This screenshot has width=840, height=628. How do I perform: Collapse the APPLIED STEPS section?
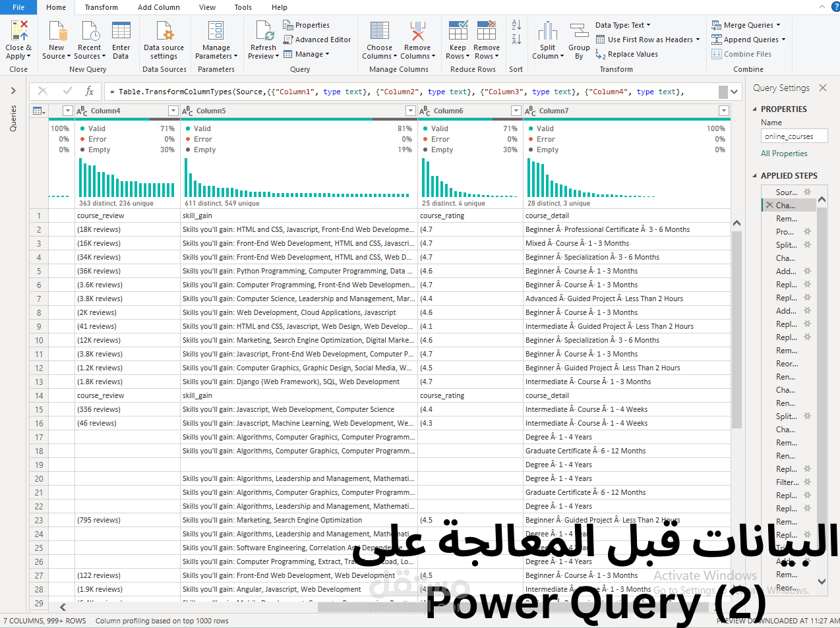click(755, 176)
